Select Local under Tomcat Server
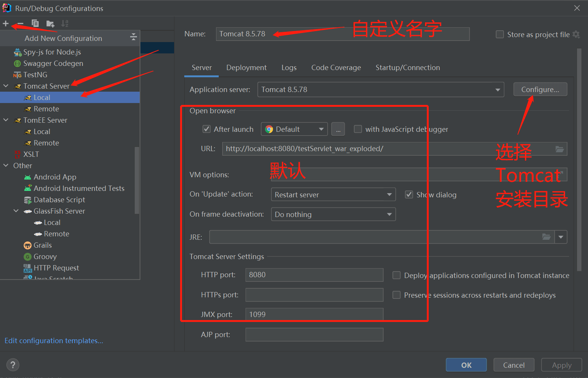 click(42, 97)
